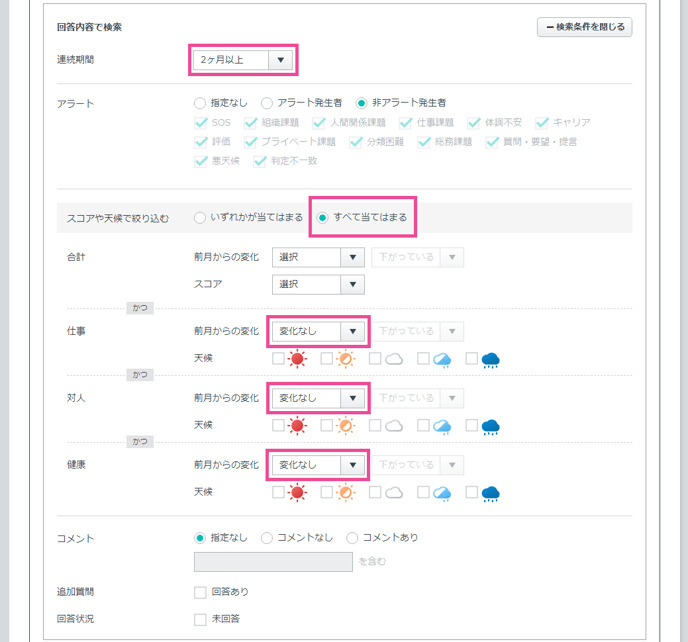Click the heavy rain icon in the 対人 row

tap(491, 427)
